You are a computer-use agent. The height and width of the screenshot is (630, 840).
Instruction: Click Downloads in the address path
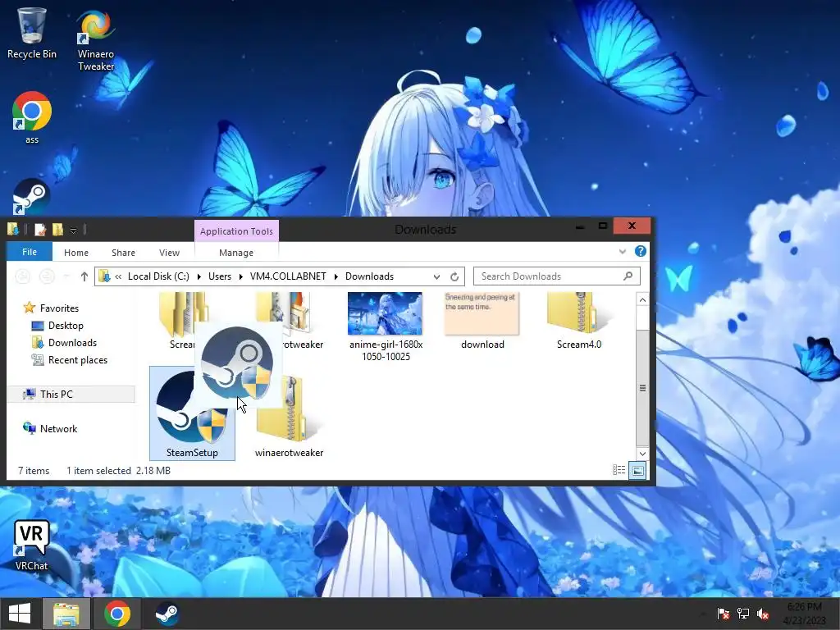pos(370,276)
